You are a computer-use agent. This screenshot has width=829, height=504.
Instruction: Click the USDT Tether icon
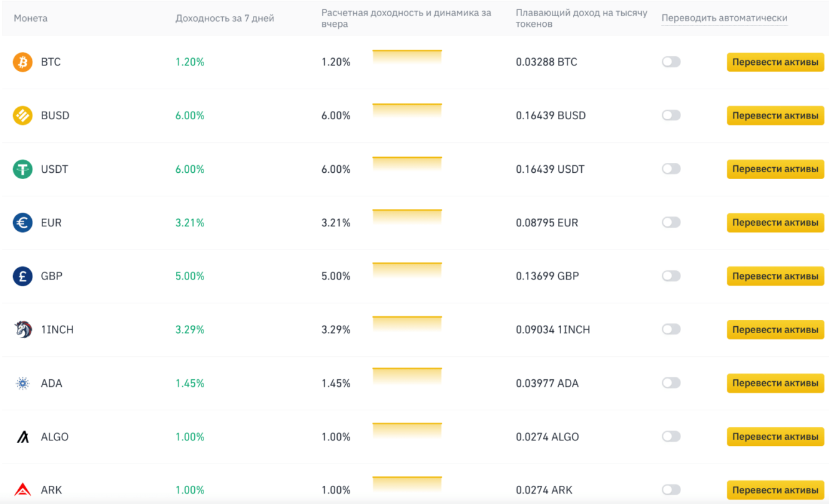click(22, 169)
